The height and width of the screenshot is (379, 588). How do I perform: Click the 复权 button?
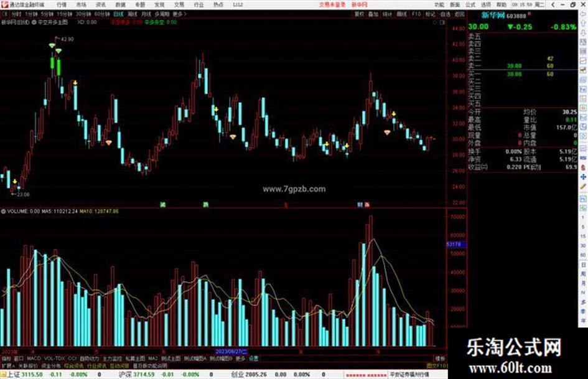[359, 14]
